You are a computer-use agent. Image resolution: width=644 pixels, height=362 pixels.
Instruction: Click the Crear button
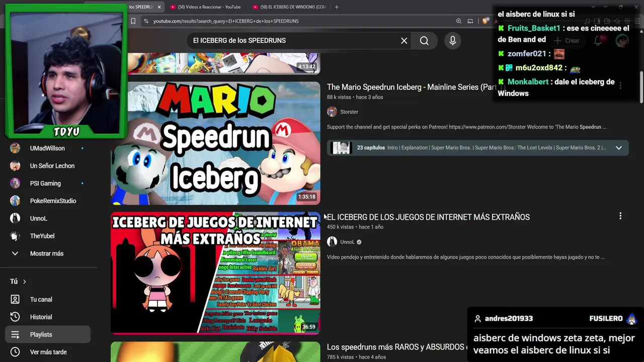[567, 41]
